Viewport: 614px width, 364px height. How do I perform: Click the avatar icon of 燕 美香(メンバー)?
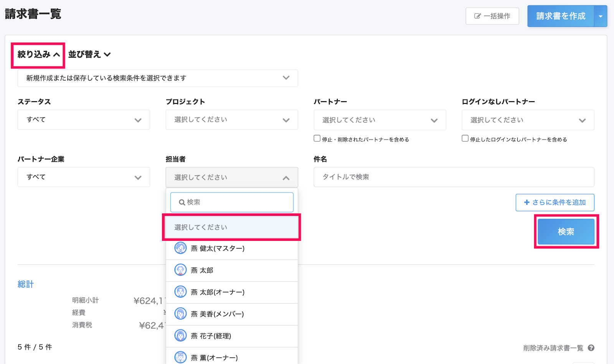click(x=180, y=314)
